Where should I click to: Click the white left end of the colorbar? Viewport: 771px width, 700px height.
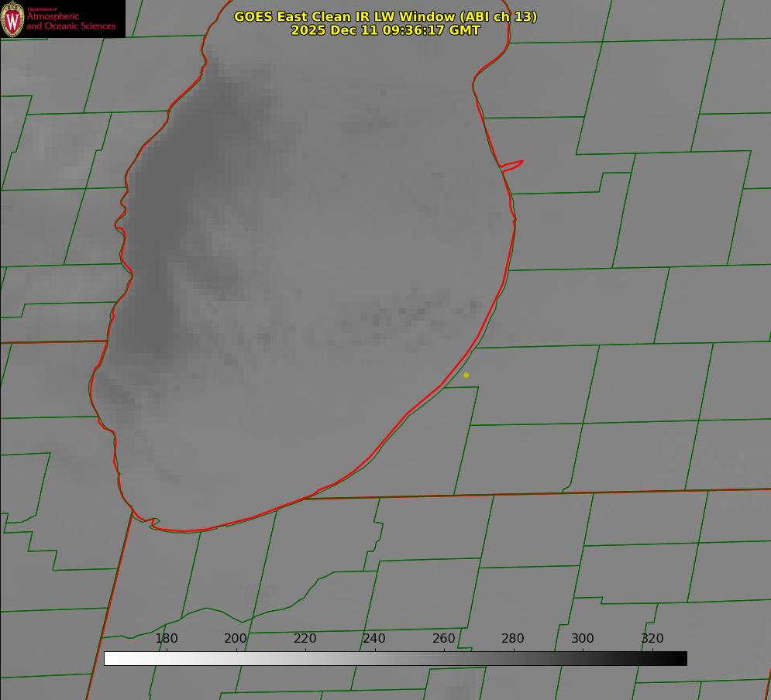point(110,659)
